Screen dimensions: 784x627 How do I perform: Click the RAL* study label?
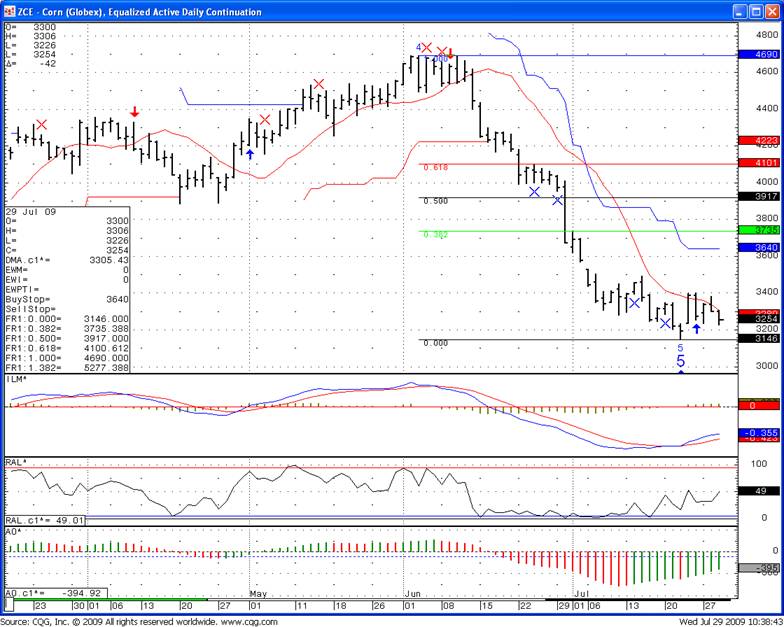pyautogui.click(x=15, y=463)
